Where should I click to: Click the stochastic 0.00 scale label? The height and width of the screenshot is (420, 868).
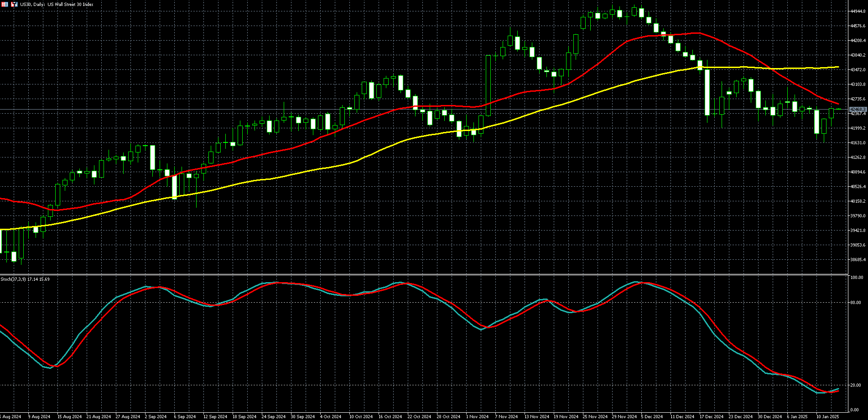[x=856, y=410]
